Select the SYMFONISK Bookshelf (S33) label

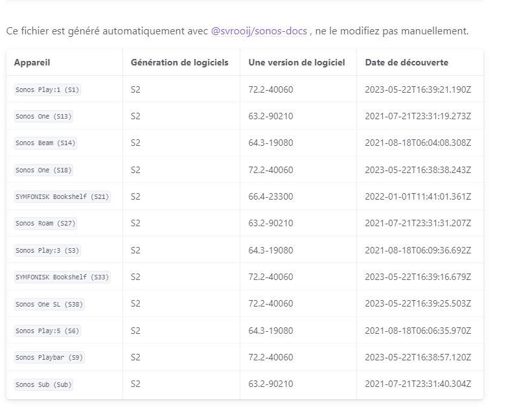62,277
